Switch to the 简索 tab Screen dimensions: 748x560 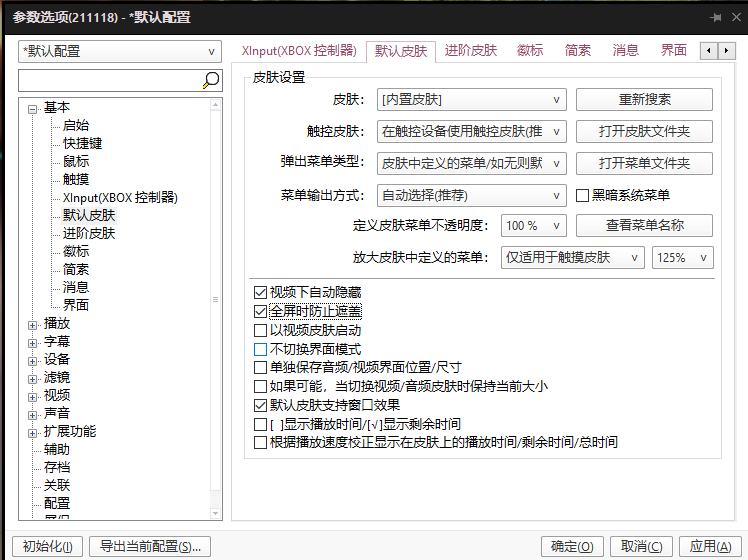point(578,51)
